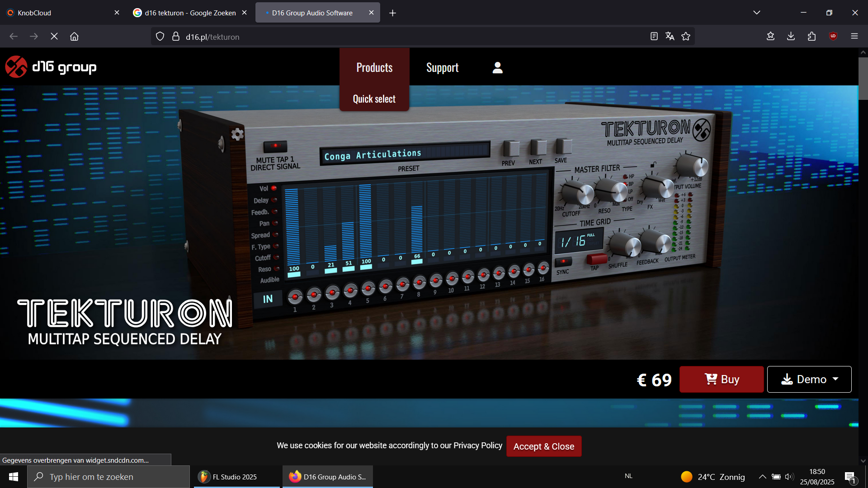Click the scrollbar down arrow
Image resolution: width=868 pixels, height=488 pixels.
coord(863,461)
